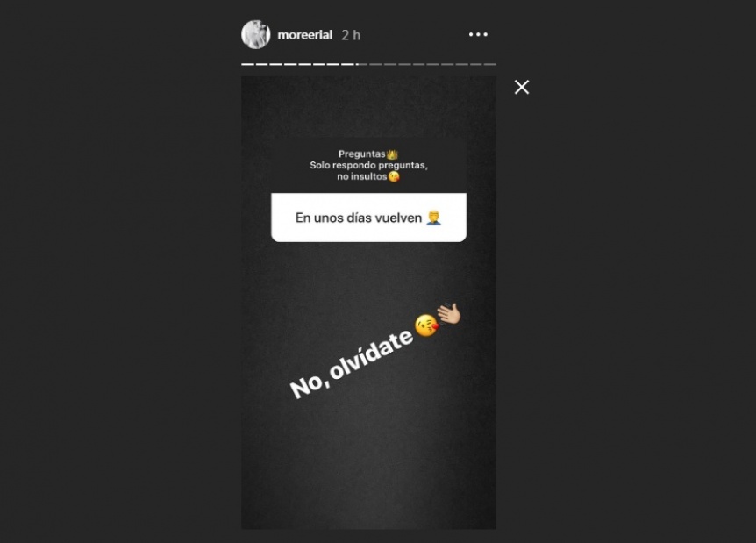Screen dimensions: 756x543
Task: Click the second story progress segment
Action: point(262,64)
